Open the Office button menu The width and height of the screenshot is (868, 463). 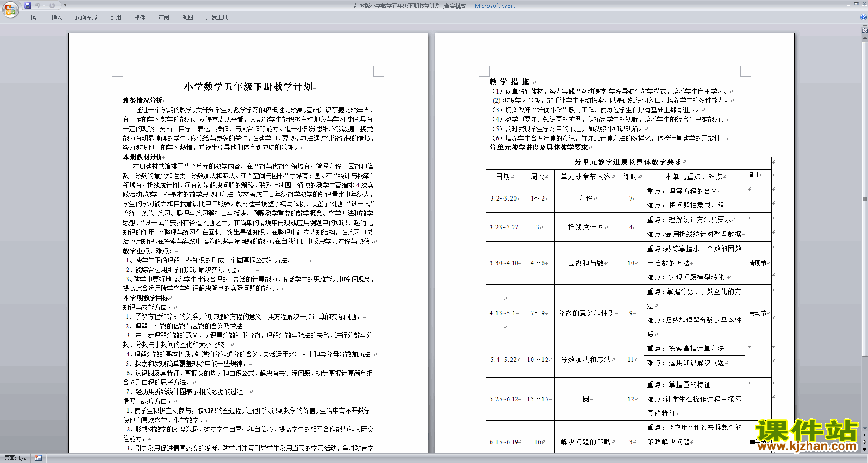point(10,9)
